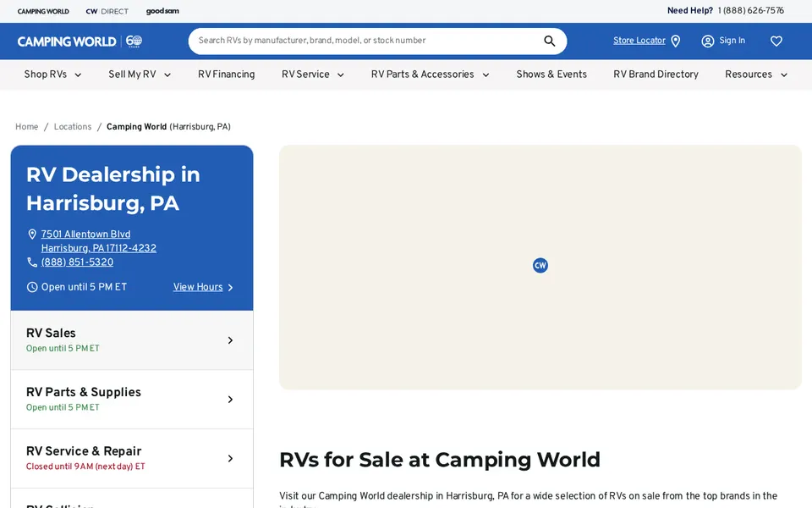Open the Resources dropdown

pyautogui.click(x=756, y=75)
